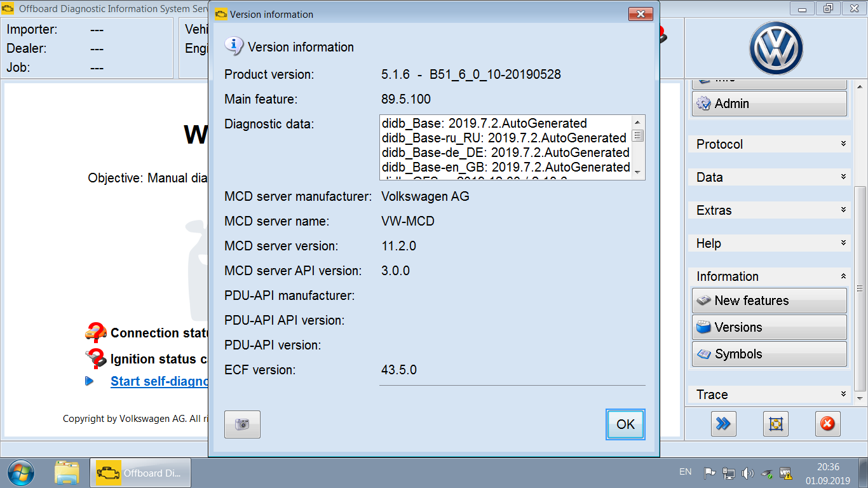Click the New features book icon
868x488 pixels.
pos(703,301)
